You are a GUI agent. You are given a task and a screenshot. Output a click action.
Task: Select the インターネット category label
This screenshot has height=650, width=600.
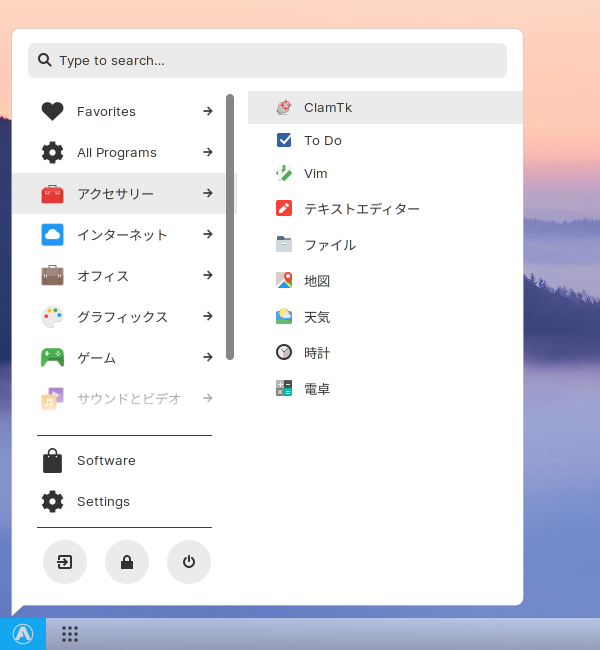coord(122,235)
